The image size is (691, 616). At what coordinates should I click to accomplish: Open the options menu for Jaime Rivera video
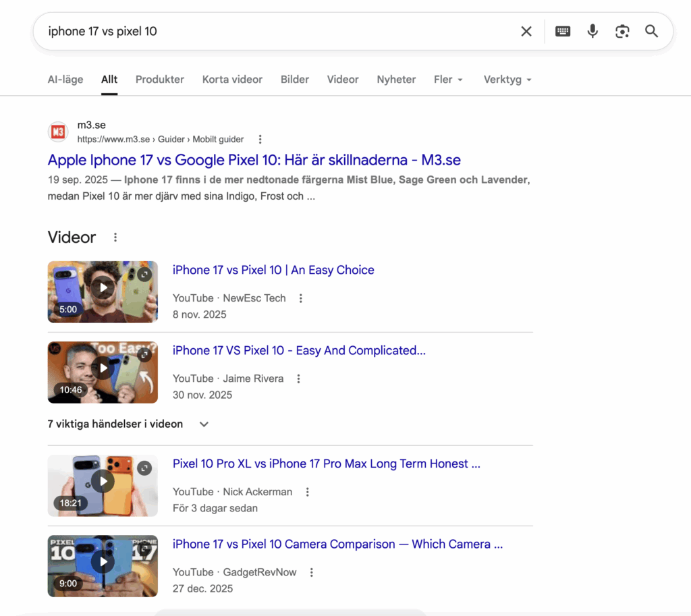tap(298, 379)
